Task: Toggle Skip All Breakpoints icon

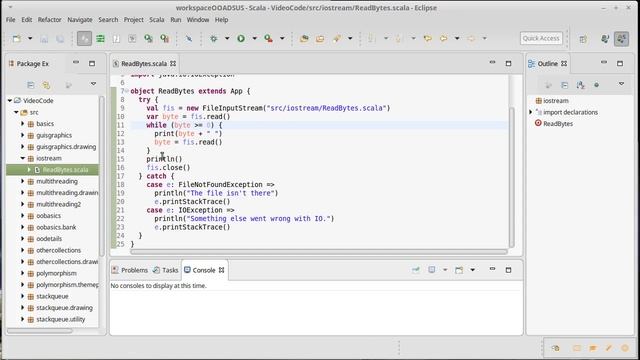Action: (189, 38)
